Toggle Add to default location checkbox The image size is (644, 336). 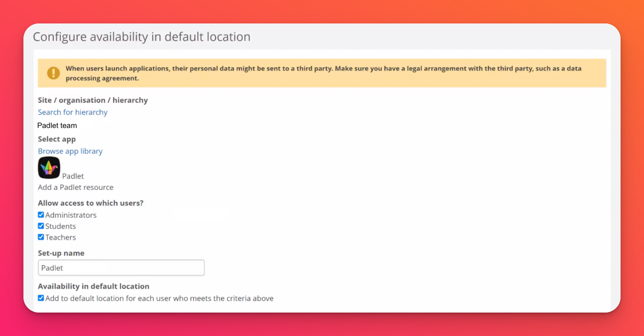coord(41,298)
